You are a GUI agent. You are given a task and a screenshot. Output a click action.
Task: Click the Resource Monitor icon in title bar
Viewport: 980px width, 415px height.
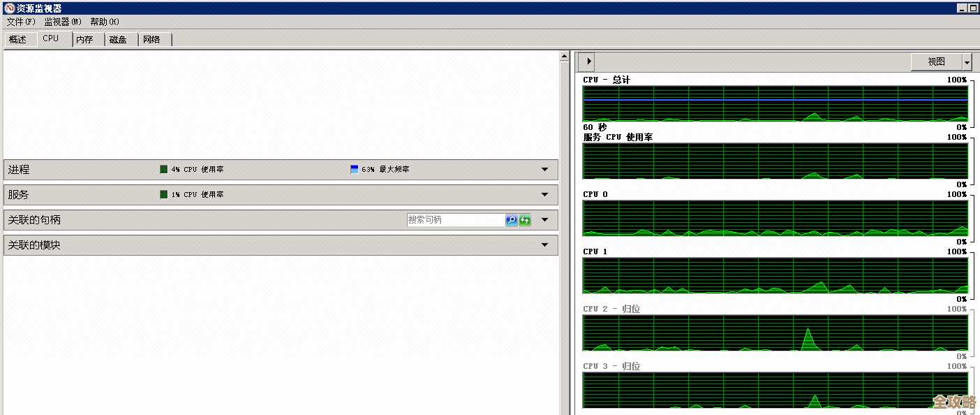coord(8,8)
